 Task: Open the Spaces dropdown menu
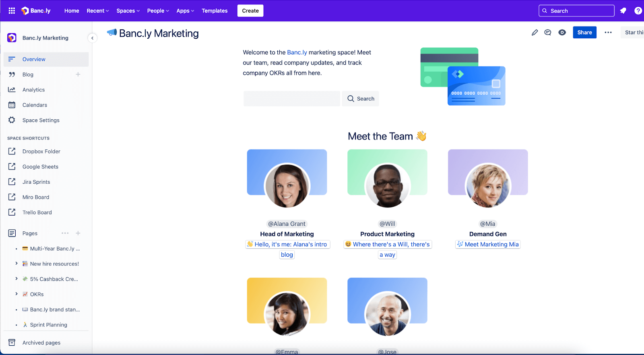point(128,11)
